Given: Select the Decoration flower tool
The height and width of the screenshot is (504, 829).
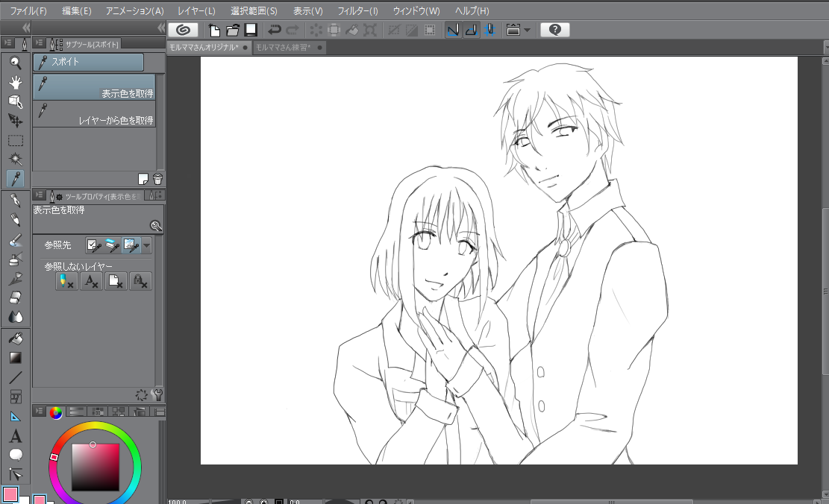Looking at the screenshot, I should (x=16, y=278).
